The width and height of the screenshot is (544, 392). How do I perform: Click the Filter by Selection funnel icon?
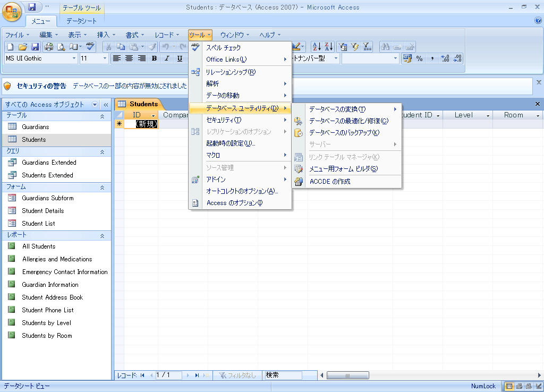tap(343, 47)
